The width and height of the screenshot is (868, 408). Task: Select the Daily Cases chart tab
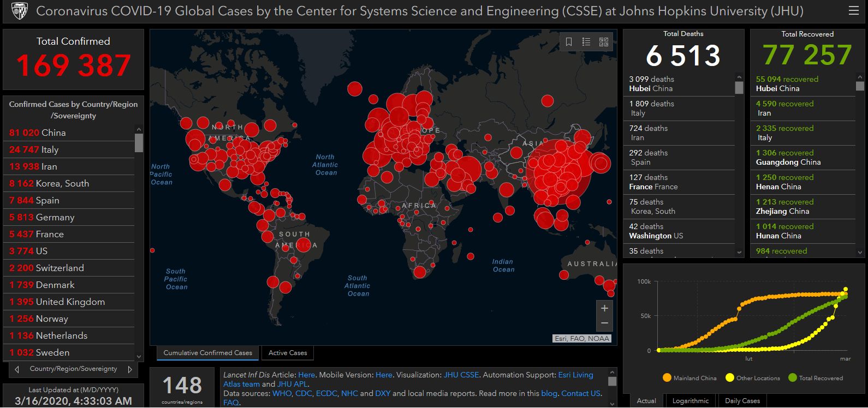click(x=742, y=401)
